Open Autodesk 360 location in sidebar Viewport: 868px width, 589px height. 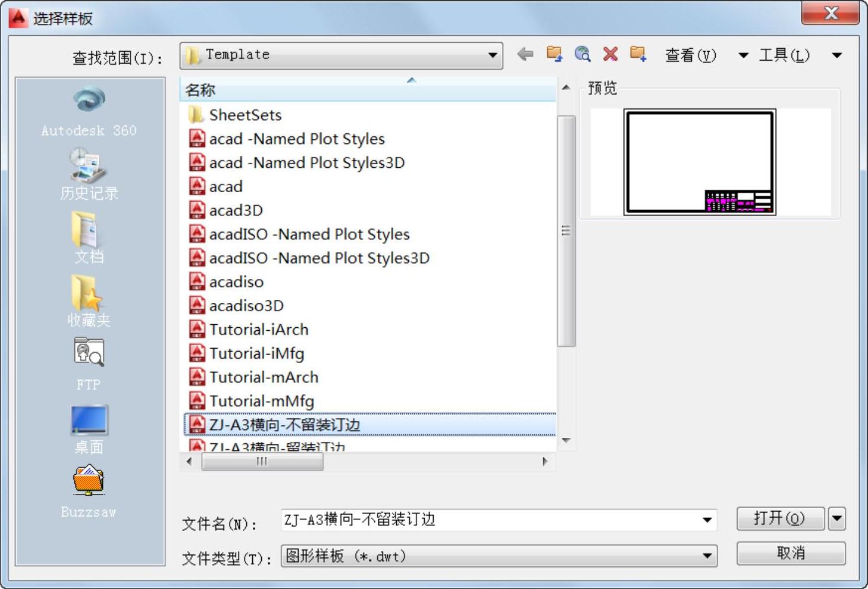pos(89,112)
